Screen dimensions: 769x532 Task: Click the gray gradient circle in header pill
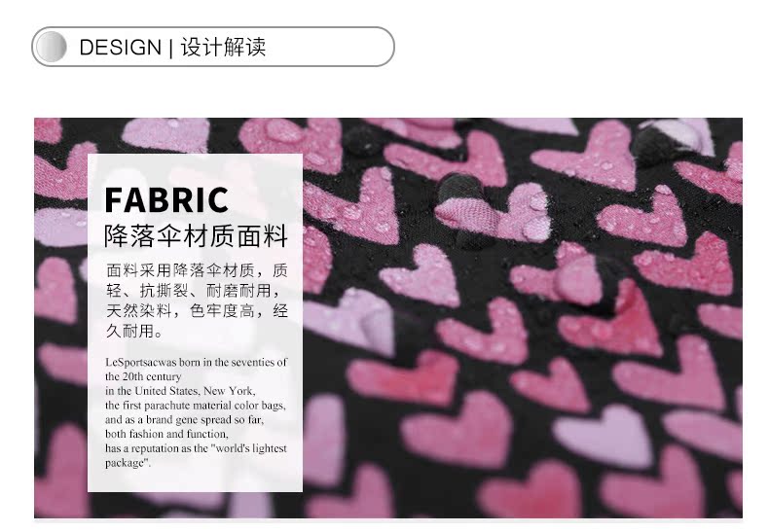tap(51, 47)
